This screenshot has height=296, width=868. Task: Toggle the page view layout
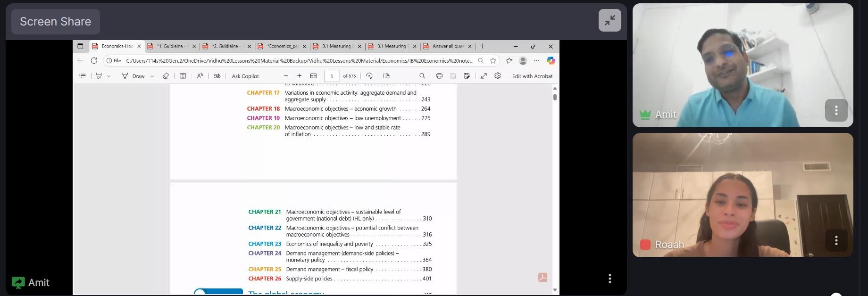(x=386, y=76)
